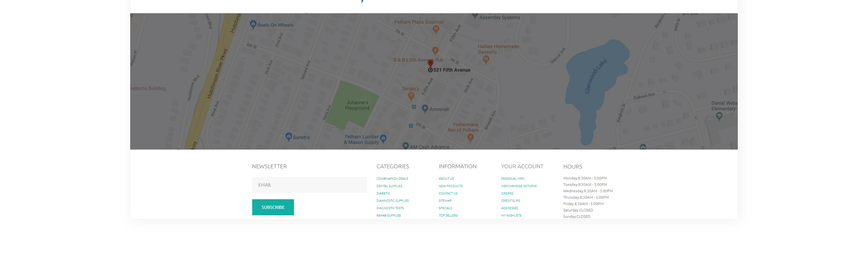868x271 pixels.
Task: Click the Sunetra shop marker
Action: click(288, 136)
